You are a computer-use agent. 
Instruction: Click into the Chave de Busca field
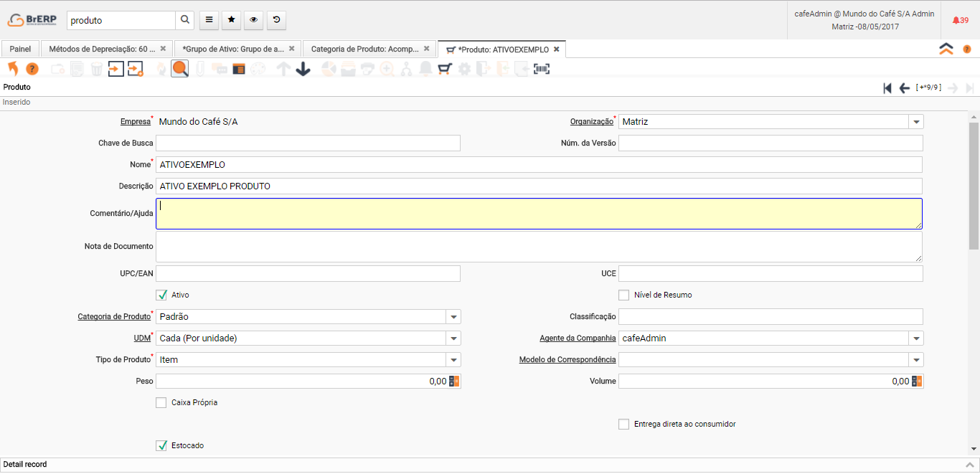click(x=308, y=143)
